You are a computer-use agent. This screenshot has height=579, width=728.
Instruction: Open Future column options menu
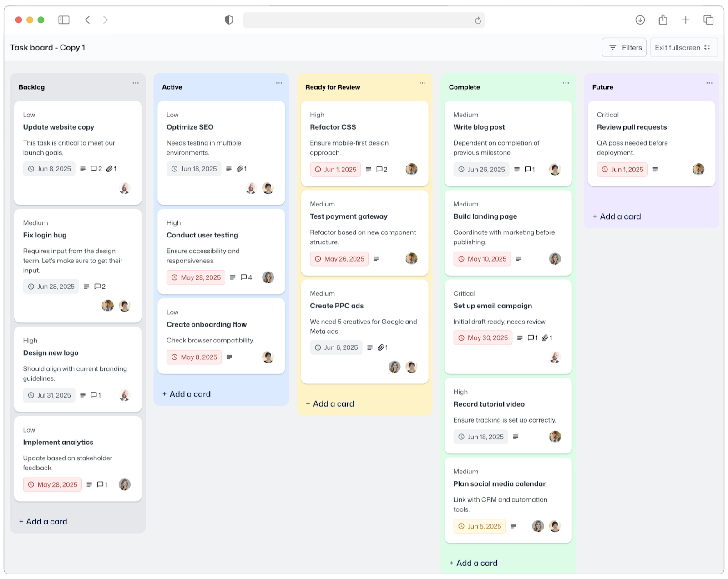[x=709, y=83]
